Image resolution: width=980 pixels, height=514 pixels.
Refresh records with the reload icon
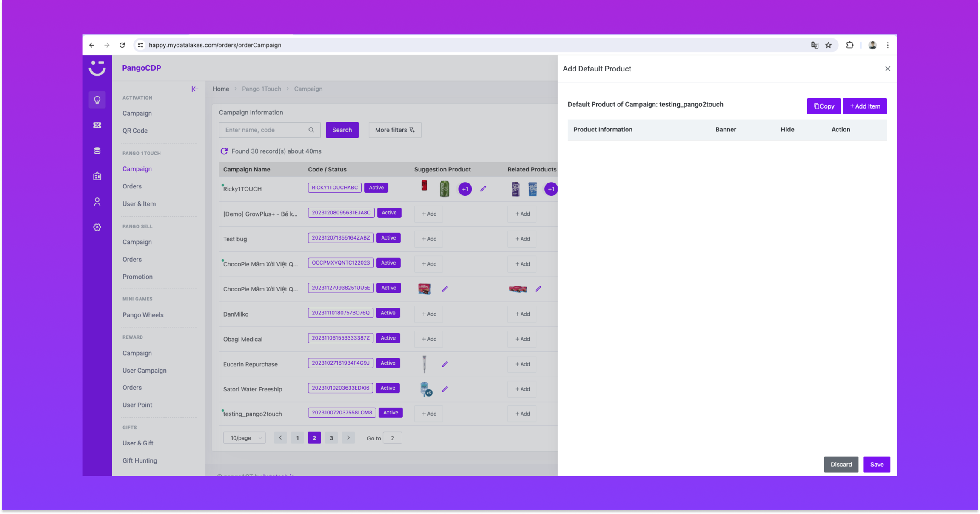pos(224,151)
